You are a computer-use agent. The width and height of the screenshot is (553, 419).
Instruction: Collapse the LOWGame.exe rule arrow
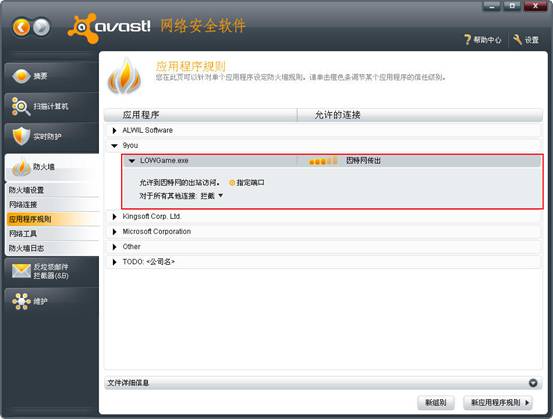[x=132, y=161]
